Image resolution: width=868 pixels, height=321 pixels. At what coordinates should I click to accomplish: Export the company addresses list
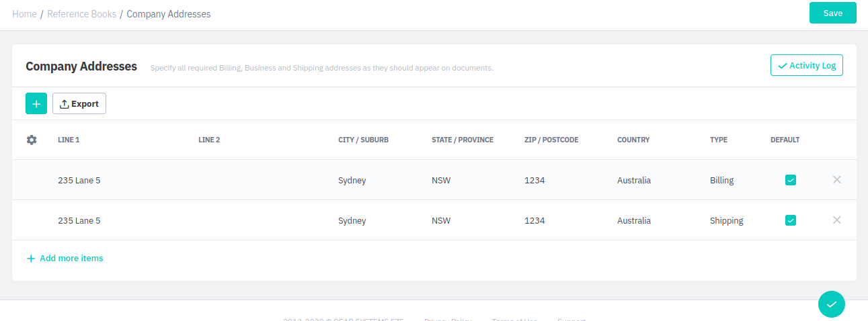[79, 103]
